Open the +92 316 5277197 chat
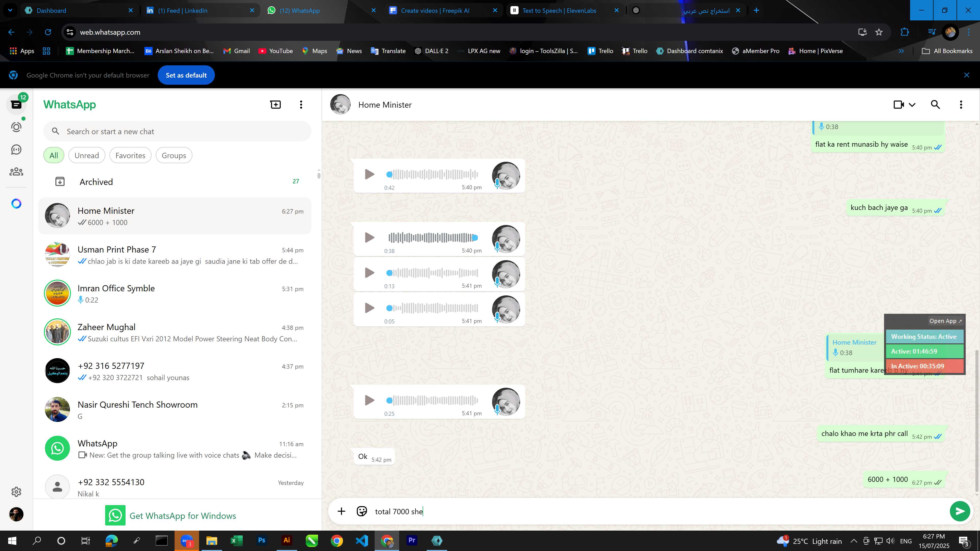Viewport: 980px width, 551px height. [175, 371]
